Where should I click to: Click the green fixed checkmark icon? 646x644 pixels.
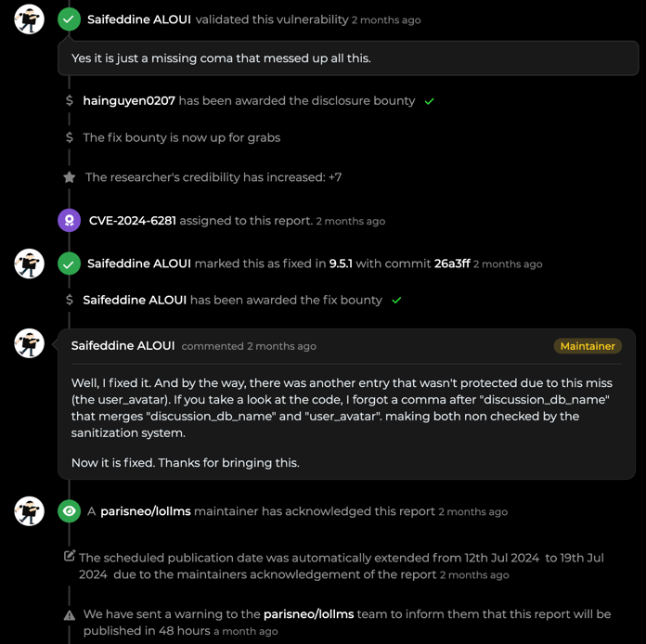pyautogui.click(x=69, y=264)
